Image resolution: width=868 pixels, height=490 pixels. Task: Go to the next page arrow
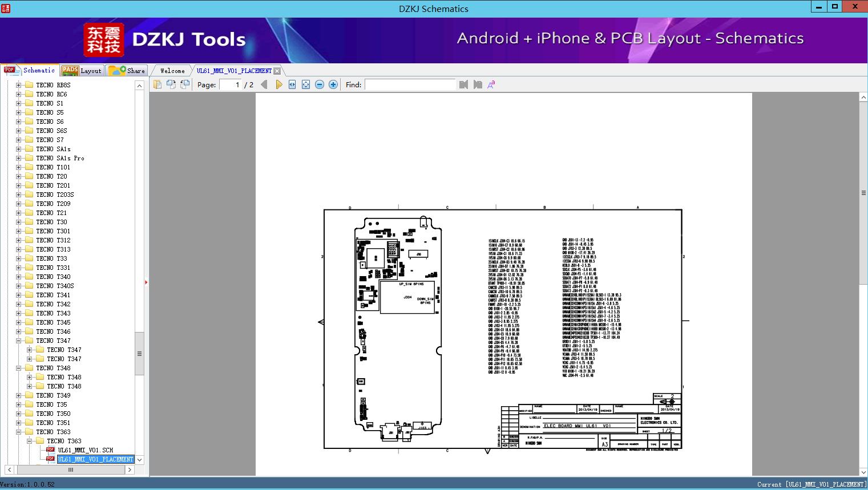(279, 84)
